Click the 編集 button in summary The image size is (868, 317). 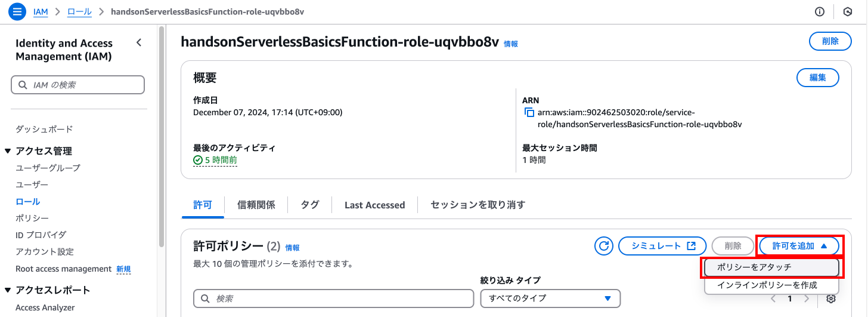[x=817, y=78]
